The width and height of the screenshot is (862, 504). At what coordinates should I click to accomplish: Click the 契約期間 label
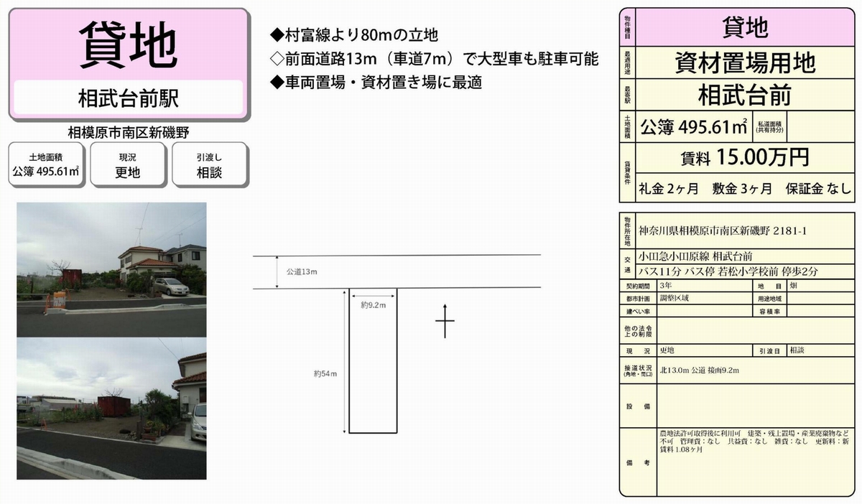pos(637,286)
